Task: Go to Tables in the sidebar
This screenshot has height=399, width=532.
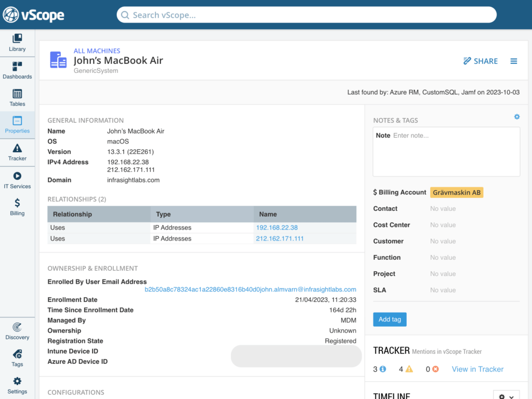Action: click(x=17, y=98)
